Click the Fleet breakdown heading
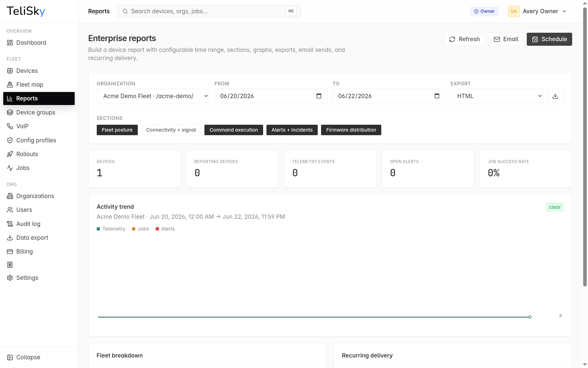This screenshot has height=368, width=588. click(120, 355)
